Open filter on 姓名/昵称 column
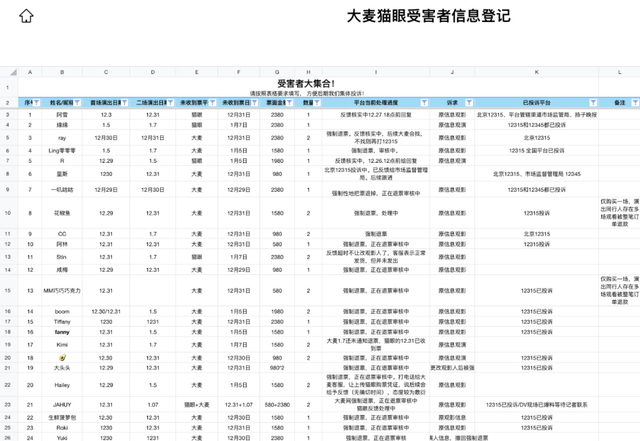 click(x=78, y=102)
